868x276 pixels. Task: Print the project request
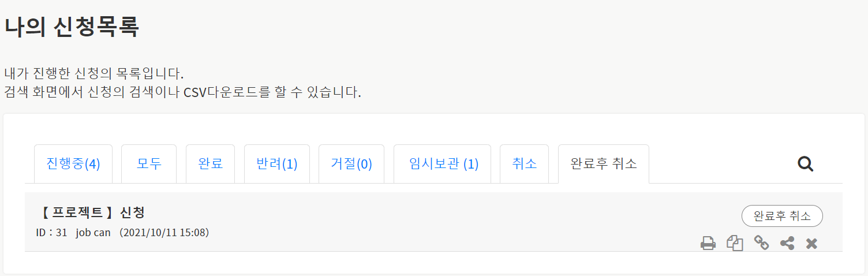coord(708,244)
